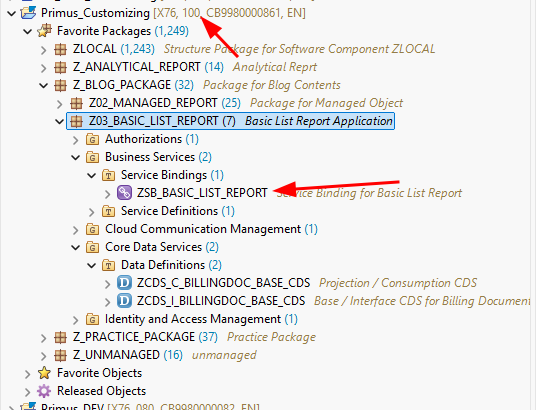Image resolution: width=557 pixels, height=410 pixels.
Task: Click the Released Objects gear icon
Action: click(44, 391)
